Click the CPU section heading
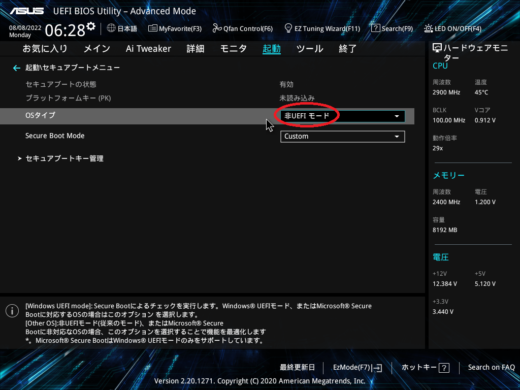Image resolution: width=520 pixels, height=390 pixels. 440,66
